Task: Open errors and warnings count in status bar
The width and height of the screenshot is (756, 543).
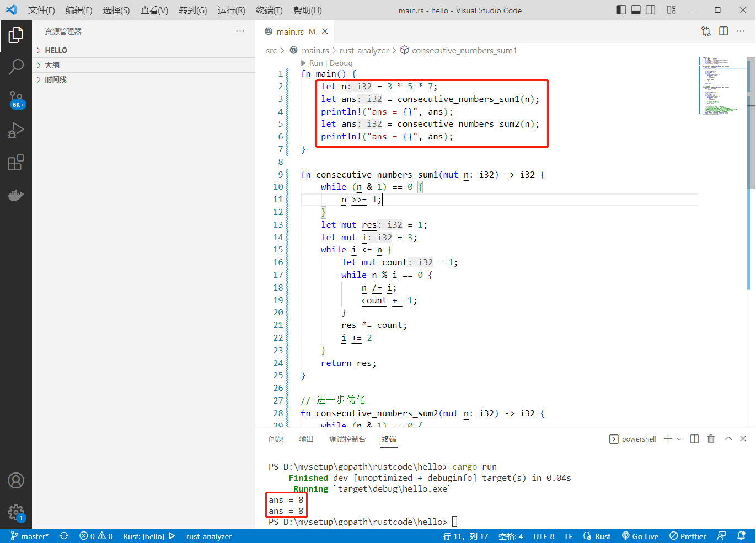Action: click(96, 536)
